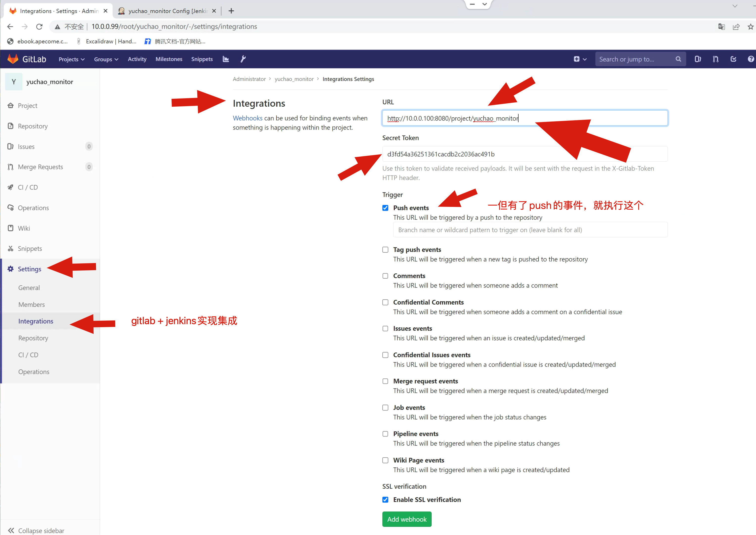Disable the Enable SSL verification checkbox
Image resolution: width=756 pixels, height=535 pixels.
pos(385,500)
